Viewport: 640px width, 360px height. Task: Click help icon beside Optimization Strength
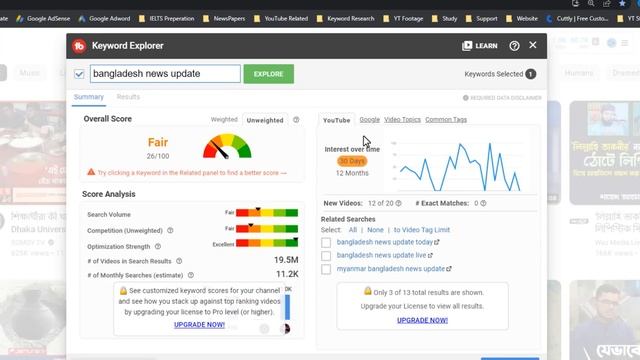pyautogui.click(x=158, y=246)
